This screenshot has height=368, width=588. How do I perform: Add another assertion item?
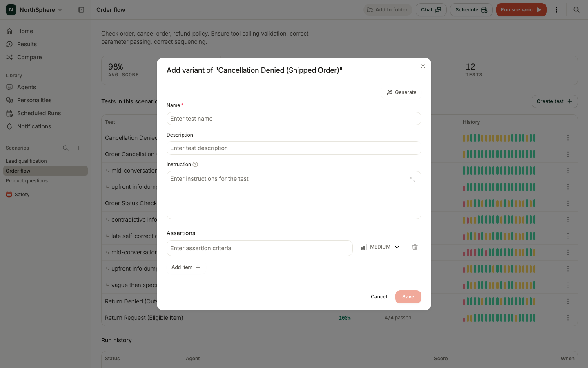(186, 267)
